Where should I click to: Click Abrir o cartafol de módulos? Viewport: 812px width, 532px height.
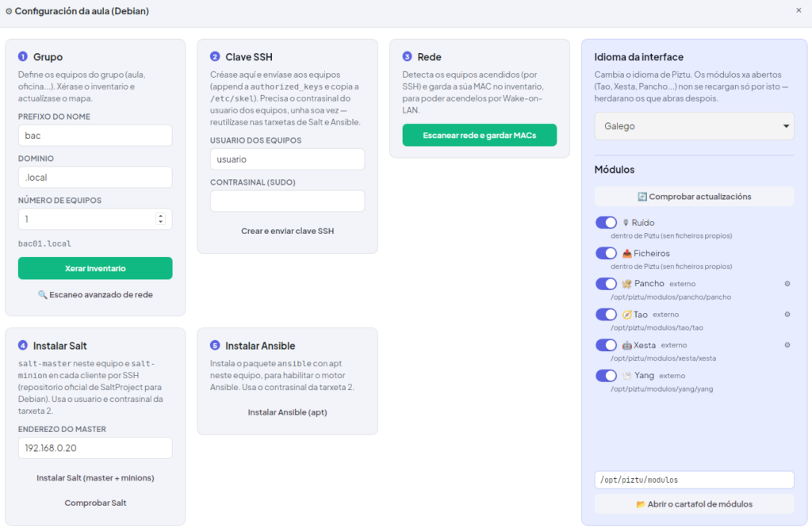[694, 504]
